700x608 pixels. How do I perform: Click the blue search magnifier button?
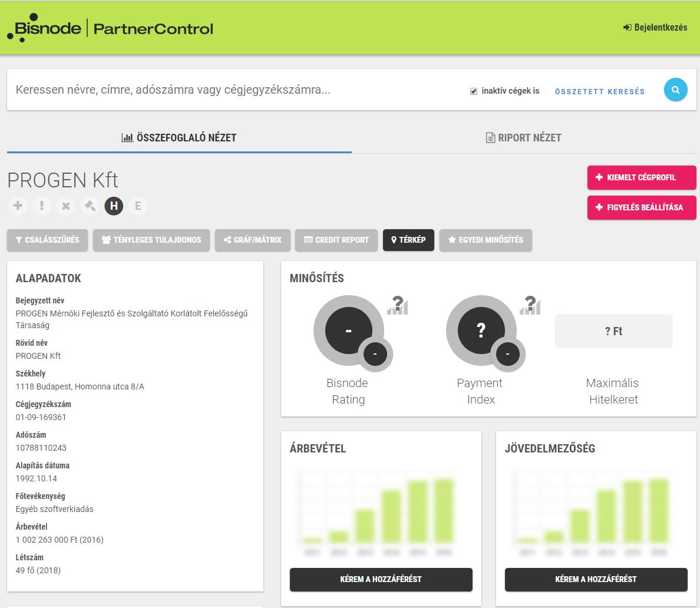(675, 90)
